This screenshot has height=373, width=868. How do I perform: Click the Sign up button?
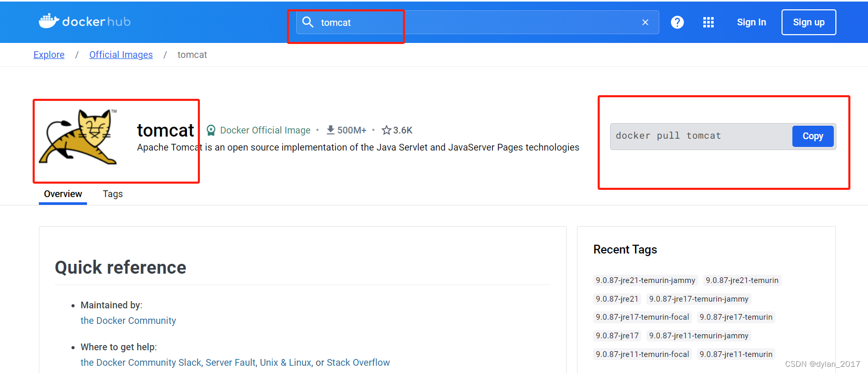[x=809, y=22]
